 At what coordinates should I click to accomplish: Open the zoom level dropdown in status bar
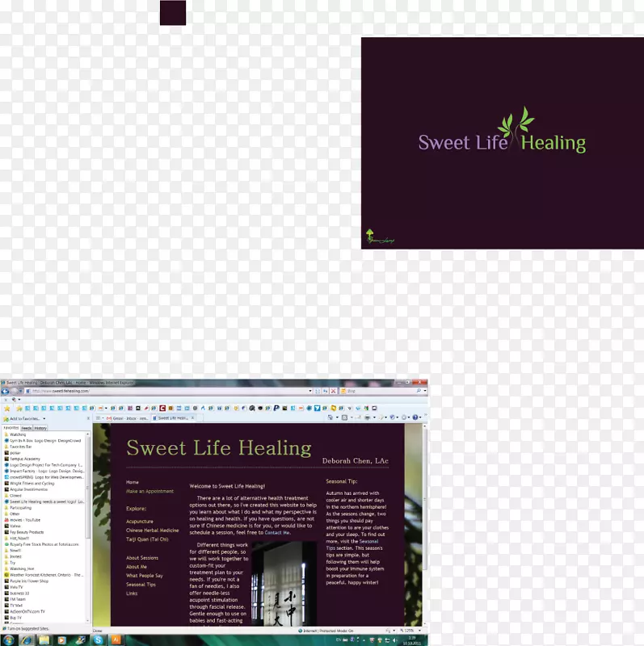tap(418, 631)
